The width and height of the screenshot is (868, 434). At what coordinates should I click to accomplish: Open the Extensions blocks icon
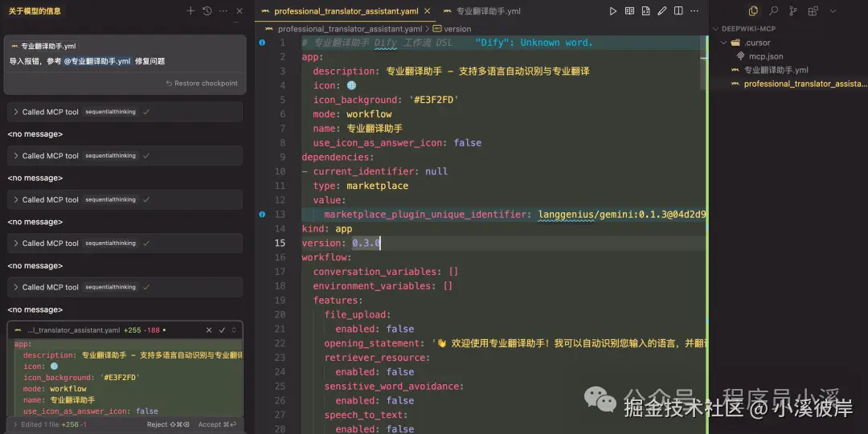pos(813,11)
